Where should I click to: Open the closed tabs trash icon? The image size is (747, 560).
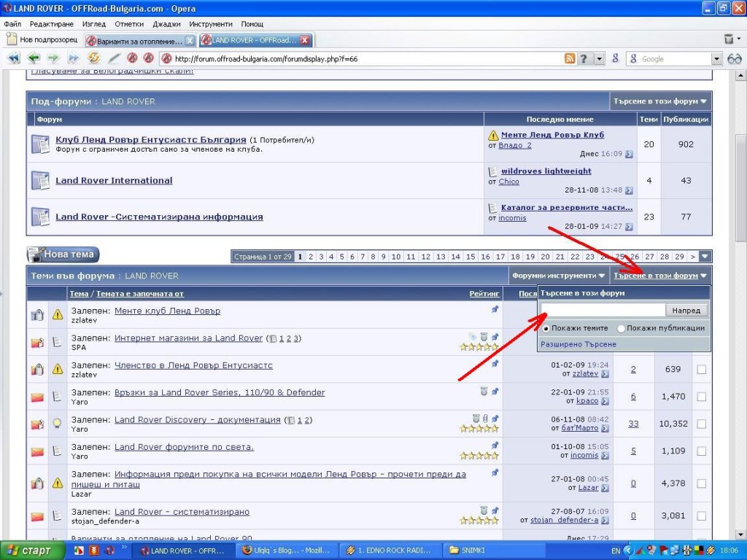(729, 39)
